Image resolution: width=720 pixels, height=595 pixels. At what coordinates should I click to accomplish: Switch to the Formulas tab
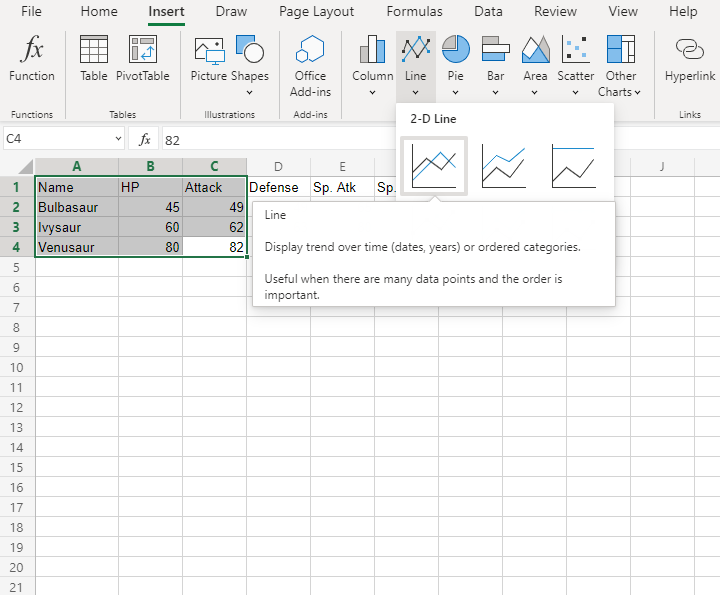[414, 12]
